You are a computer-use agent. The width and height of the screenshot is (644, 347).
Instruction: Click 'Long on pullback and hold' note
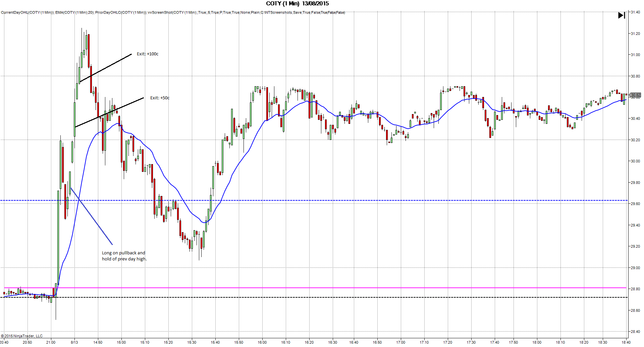pyautogui.click(x=124, y=256)
